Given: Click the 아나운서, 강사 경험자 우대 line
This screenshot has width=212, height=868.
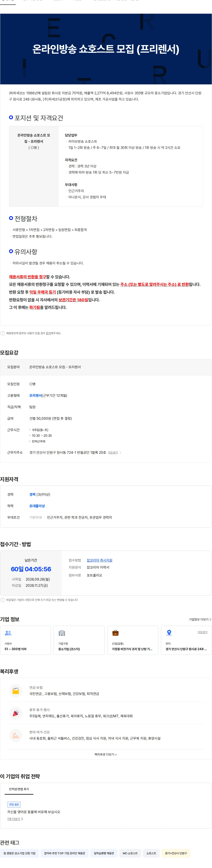Looking at the screenshot, I should click(x=87, y=197).
